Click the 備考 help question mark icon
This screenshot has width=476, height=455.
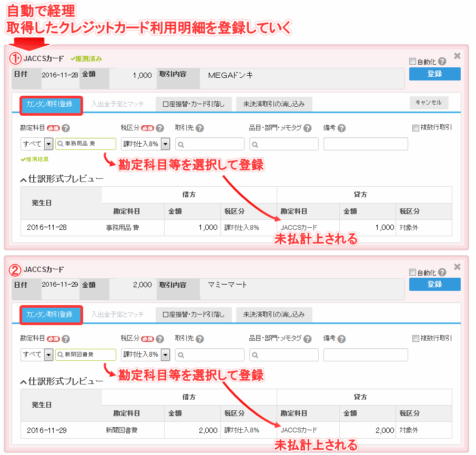(341, 127)
